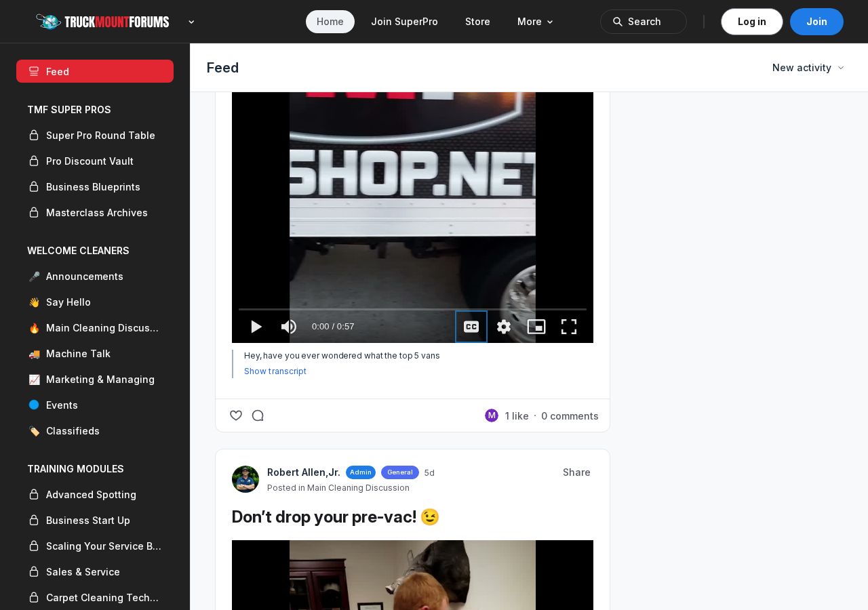Click the blue circle Events icon
This screenshot has width=868, height=610.
(x=34, y=405)
